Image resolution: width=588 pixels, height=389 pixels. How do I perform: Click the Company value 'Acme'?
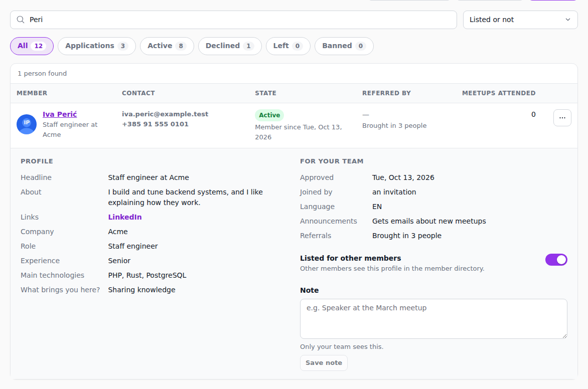[118, 232]
